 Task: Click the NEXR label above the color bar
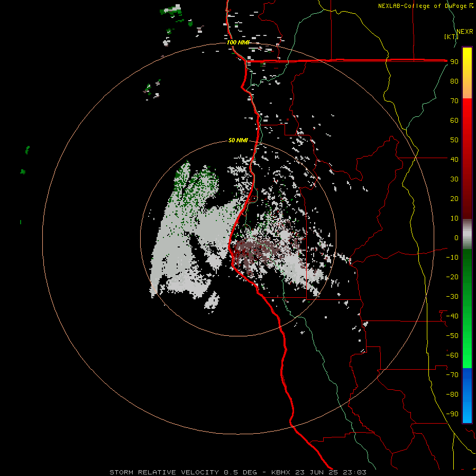[465, 32]
